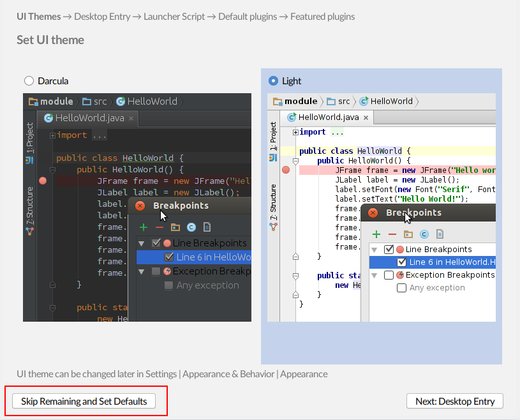Viewport: 520px width, 420px height.
Task: Expand folded import block in Light preview
Action: 295,132
